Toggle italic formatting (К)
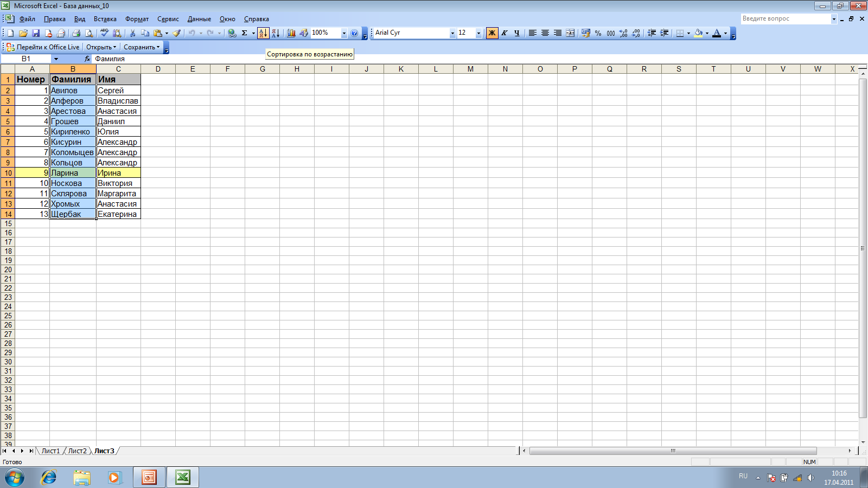The height and width of the screenshot is (488, 868). [x=505, y=33]
